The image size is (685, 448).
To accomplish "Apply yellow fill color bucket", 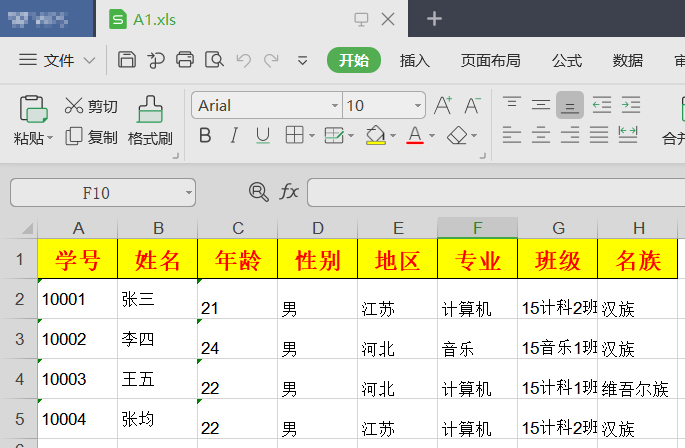I will 376,135.
